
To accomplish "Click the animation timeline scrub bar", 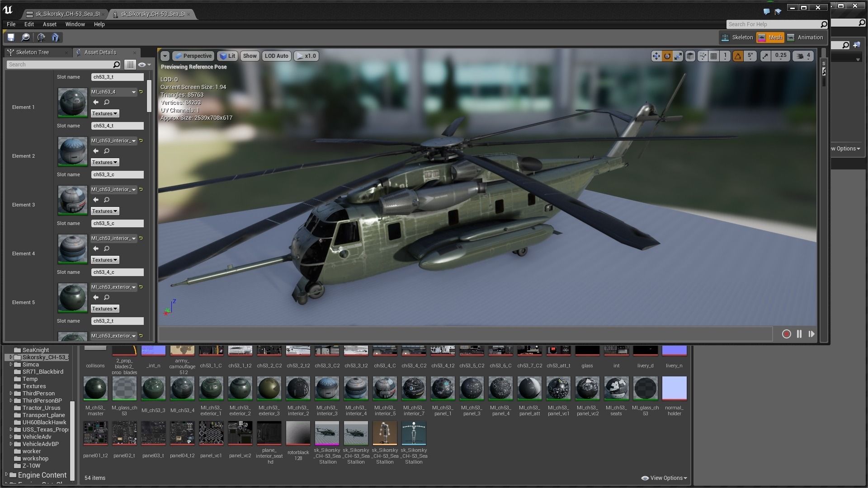I will click(x=466, y=334).
